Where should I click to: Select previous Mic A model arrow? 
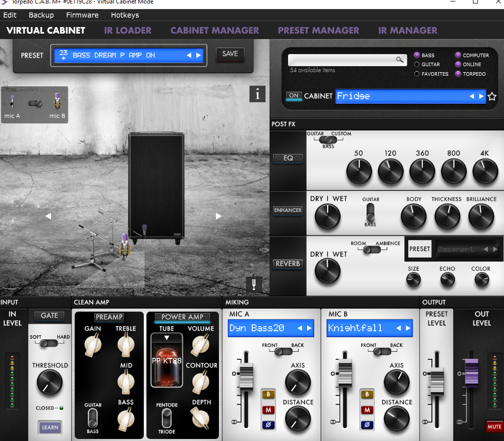(300, 328)
